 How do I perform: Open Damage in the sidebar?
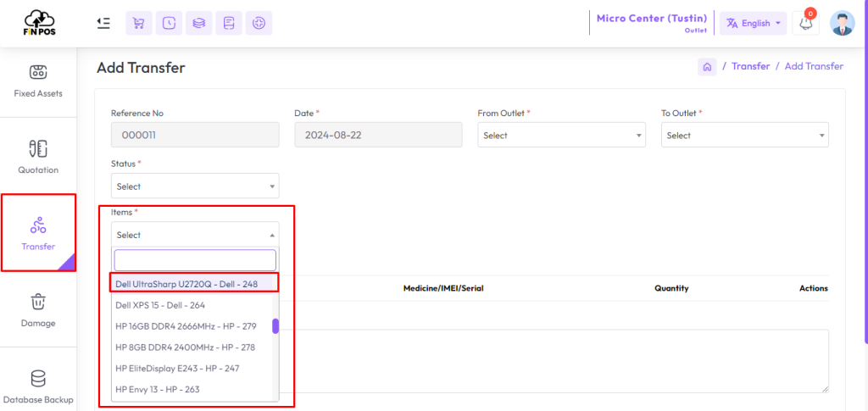coord(38,310)
